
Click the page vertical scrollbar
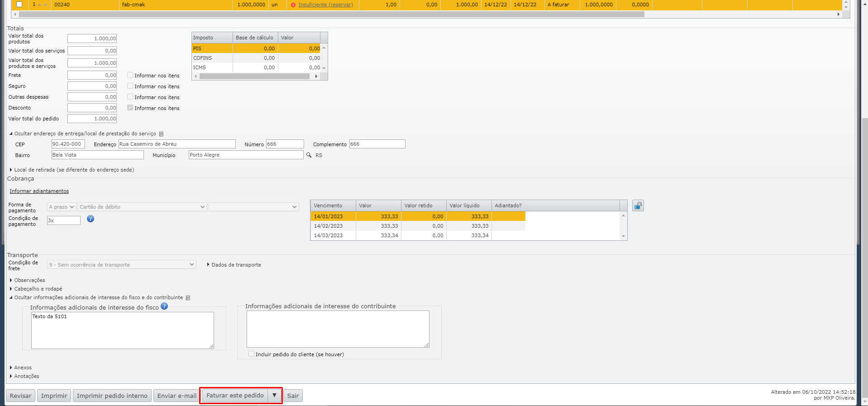[x=864, y=258]
